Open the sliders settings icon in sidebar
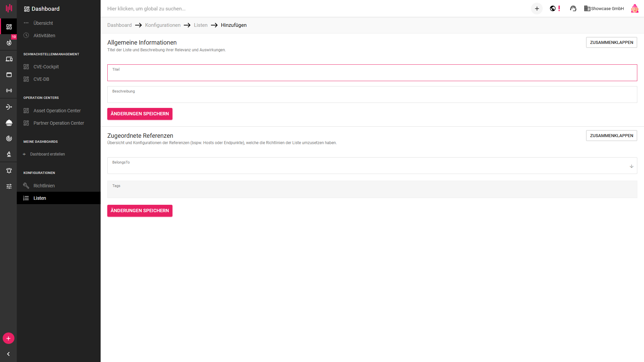The width and height of the screenshot is (644, 362). 9,186
